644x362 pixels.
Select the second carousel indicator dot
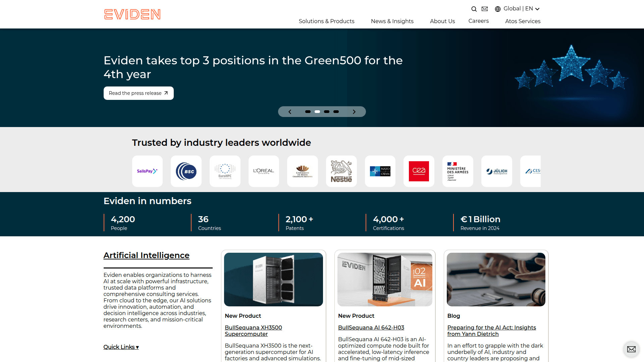click(x=317, y=111)
